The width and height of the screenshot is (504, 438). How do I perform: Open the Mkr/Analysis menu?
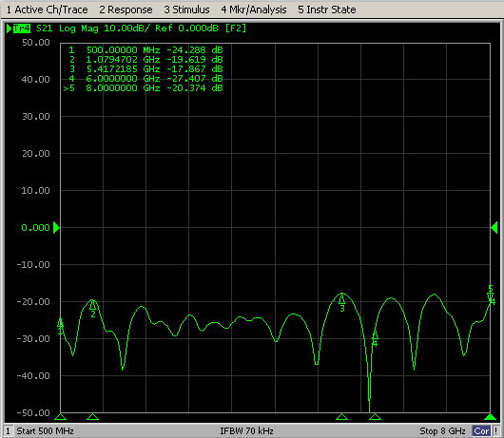[x=254, y=10]
